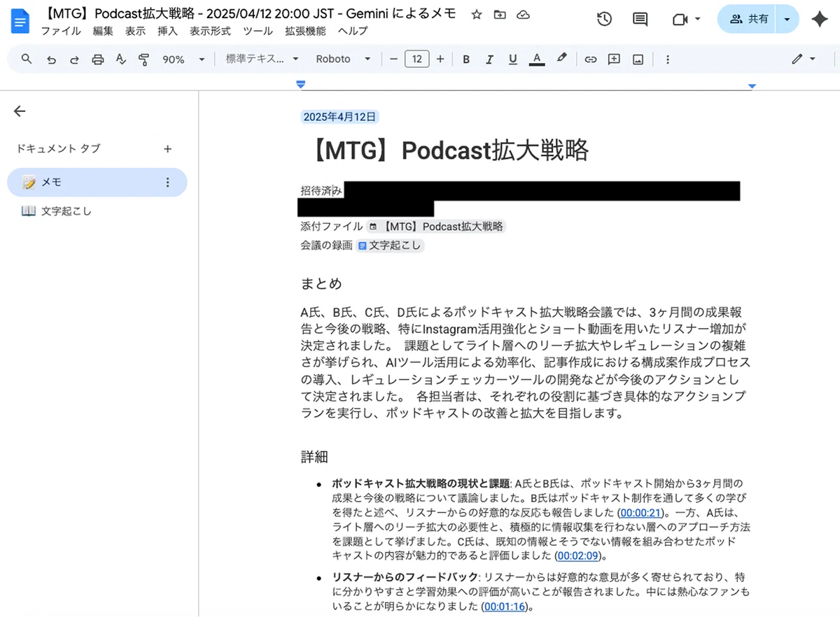Insert a link
This screenshot has height=617, width=840.
tap(591, 59)
